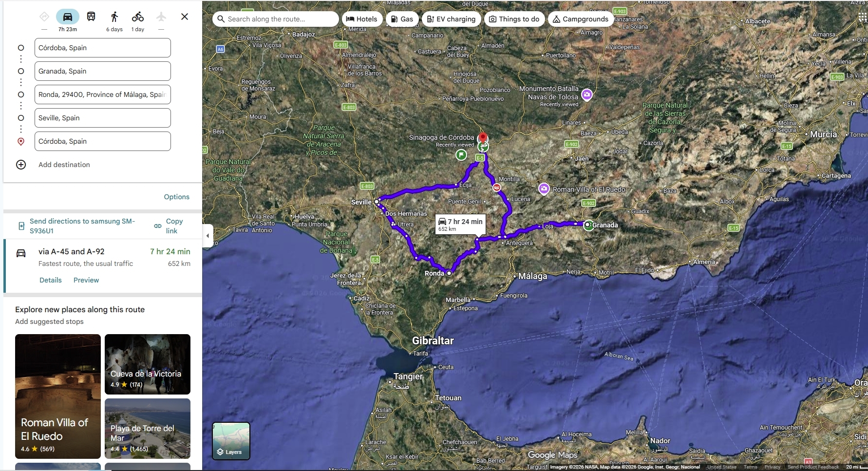Click the Badajoz city label on the map

coord(303,35)
